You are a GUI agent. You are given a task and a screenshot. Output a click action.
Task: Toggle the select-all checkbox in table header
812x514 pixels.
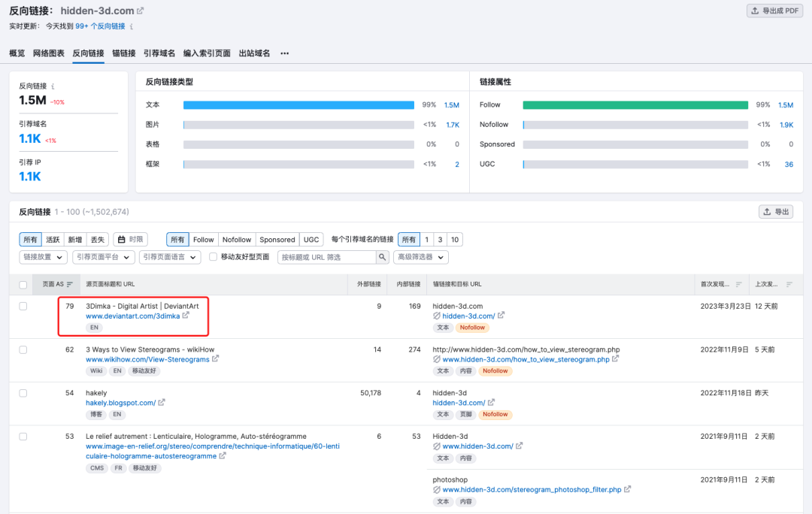tap(23, 285)
